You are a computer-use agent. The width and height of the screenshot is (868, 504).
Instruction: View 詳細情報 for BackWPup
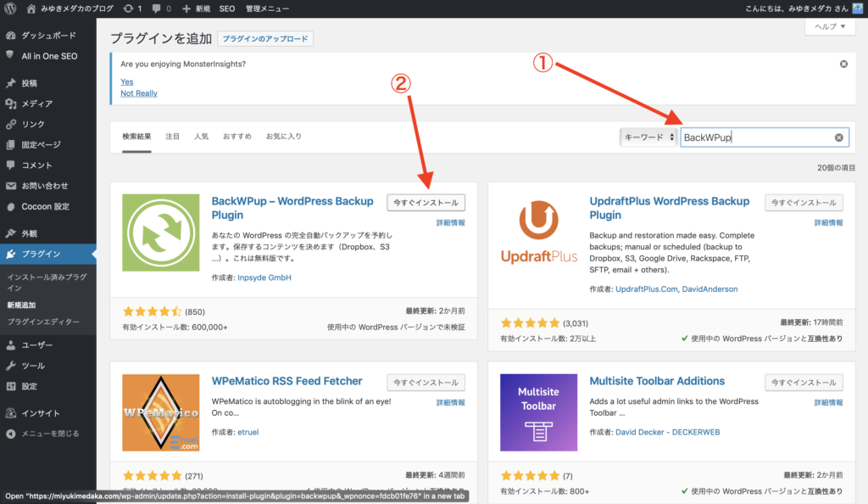pos(451,222)
